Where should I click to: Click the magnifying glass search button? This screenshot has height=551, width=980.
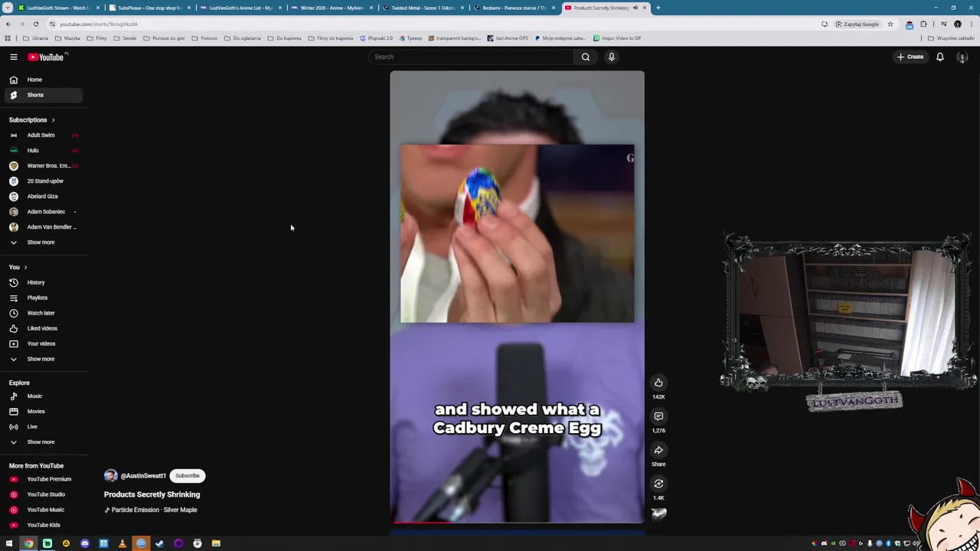(586, 57)
